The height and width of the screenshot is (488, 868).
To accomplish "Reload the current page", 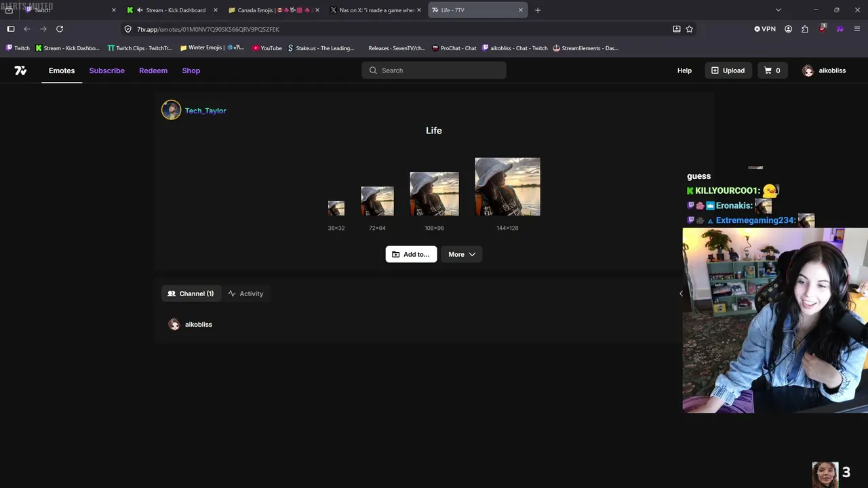I will 60,29.
